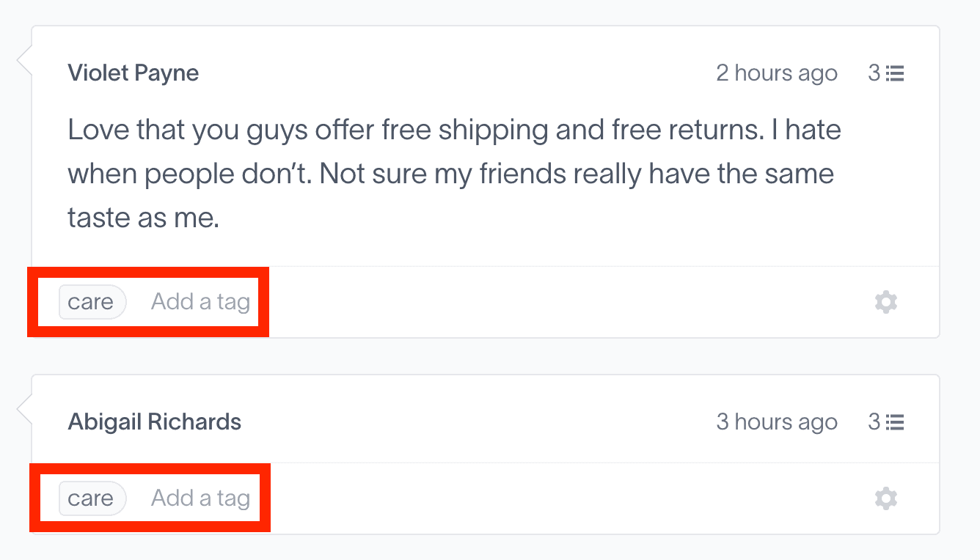The height and width of the screenshot is (560, 980).
Task: Click the message line starting "when people don't"
Action: click(x=450, y=174)
